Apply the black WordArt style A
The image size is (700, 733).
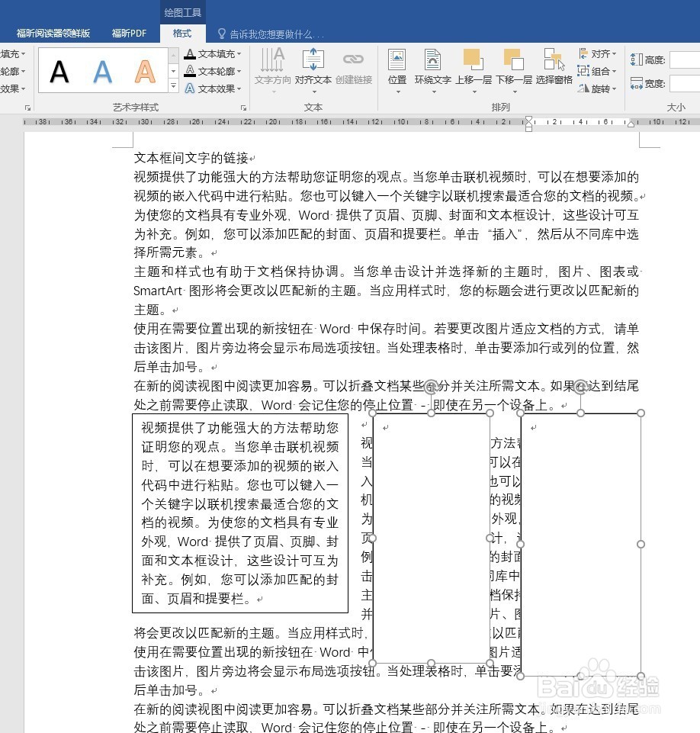[x=59, y=72]
